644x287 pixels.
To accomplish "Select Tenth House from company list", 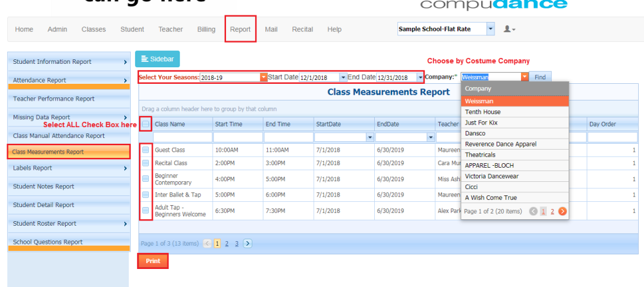I will pyautogui.click(x=515, y=112).
